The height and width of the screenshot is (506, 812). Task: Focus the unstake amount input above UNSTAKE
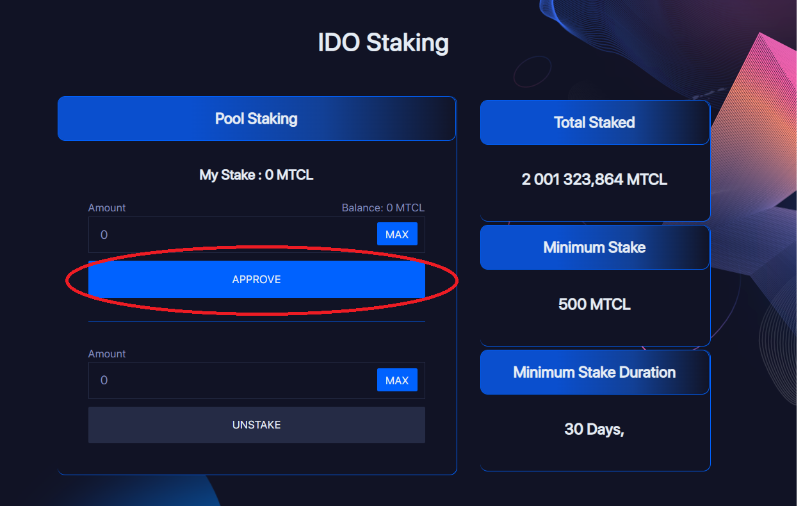coord(231,380)
